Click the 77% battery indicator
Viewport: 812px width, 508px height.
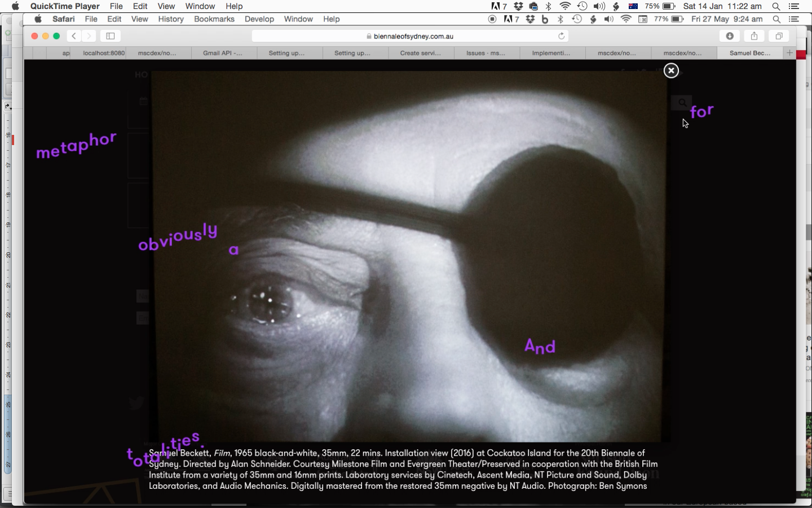point(669,19)
